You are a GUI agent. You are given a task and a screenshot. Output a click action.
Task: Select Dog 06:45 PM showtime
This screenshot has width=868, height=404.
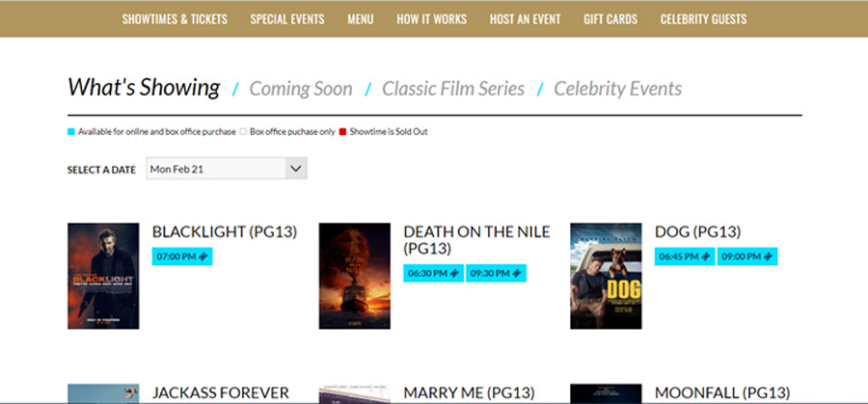tap(685, 256)
